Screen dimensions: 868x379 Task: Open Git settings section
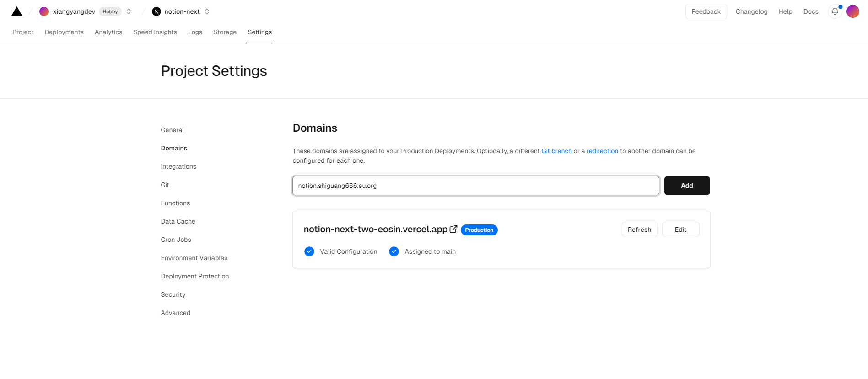[x=165, y=185]
